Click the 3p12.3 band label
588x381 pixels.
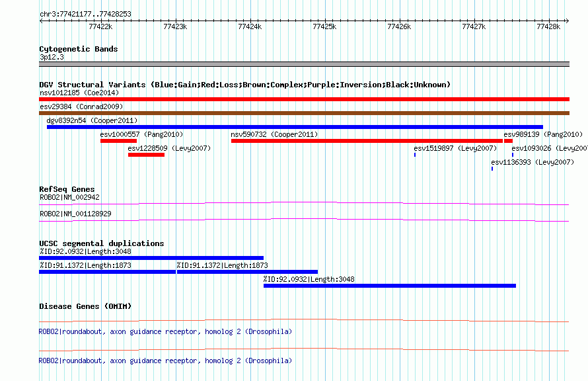(52, 57)
